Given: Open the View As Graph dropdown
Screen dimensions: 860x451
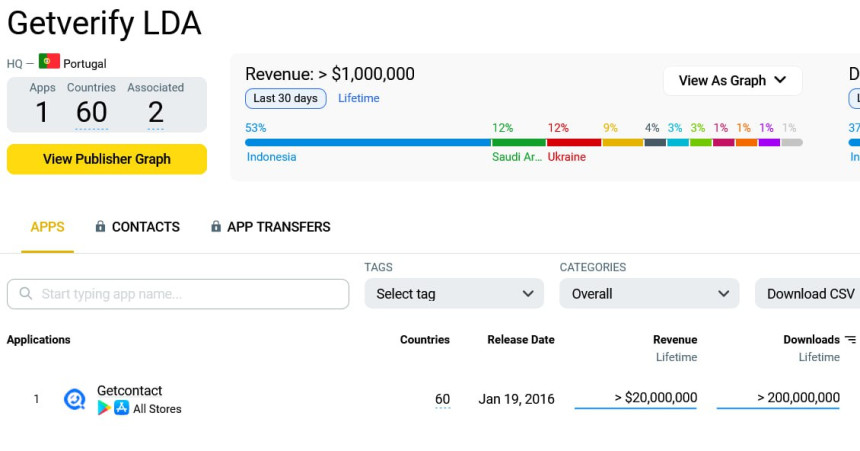Looking at the screenshot, I should [732, 81].
